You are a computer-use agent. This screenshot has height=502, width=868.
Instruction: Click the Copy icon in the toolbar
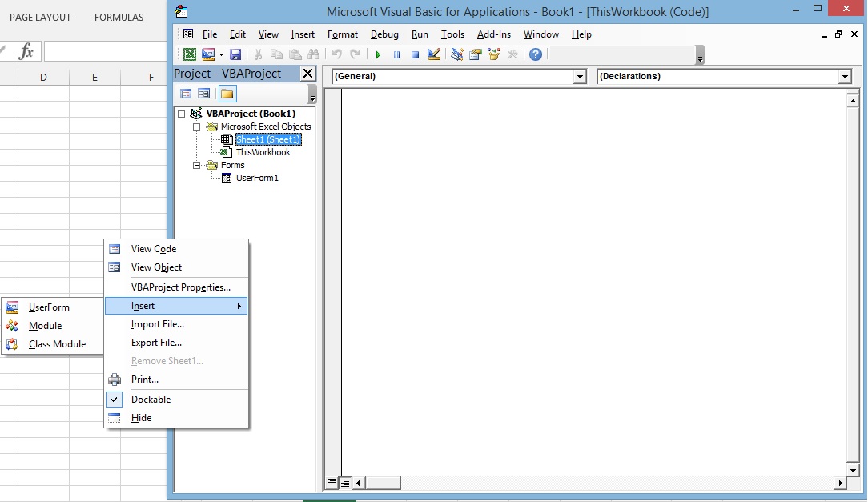click(276, 54)
